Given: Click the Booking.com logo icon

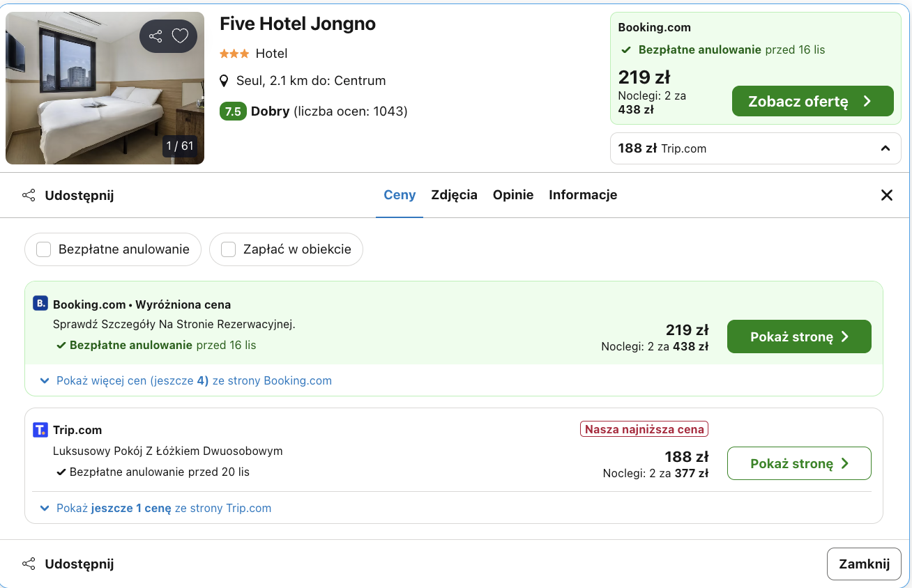Looking at the screenshot, I should tap(40, 304).
